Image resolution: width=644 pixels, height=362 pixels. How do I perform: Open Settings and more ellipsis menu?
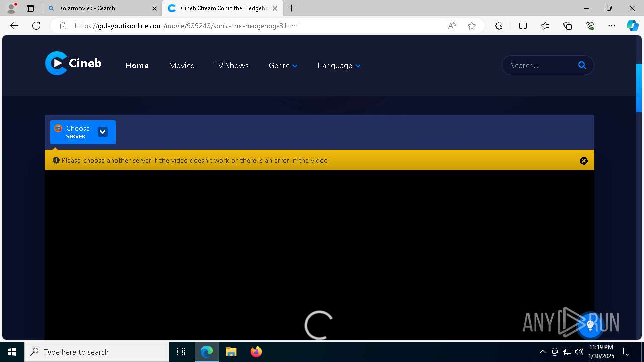(x=612, y=26)
